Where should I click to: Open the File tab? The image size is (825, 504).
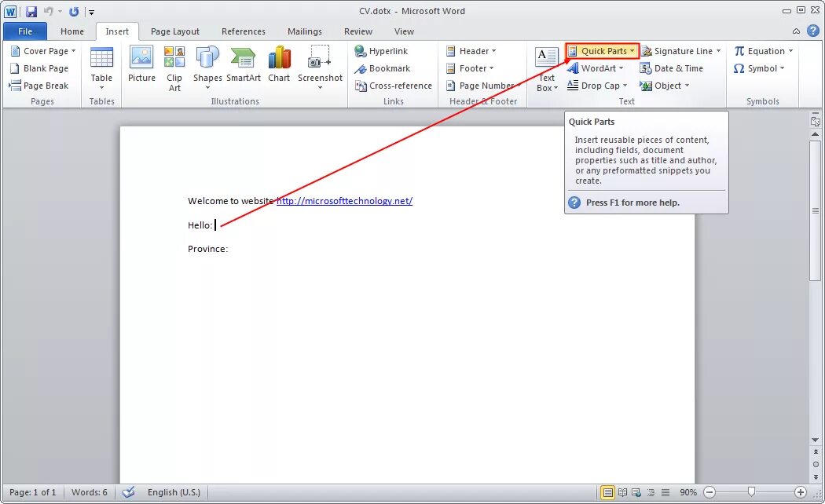24,31
